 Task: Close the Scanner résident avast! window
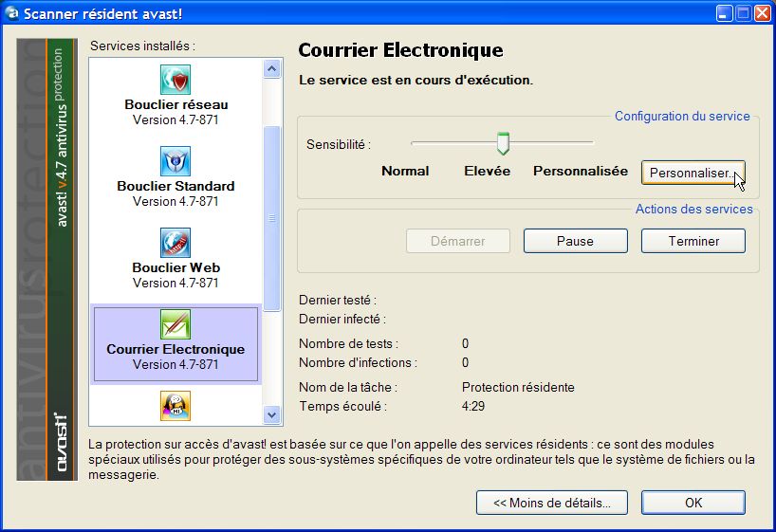point(761,13)
